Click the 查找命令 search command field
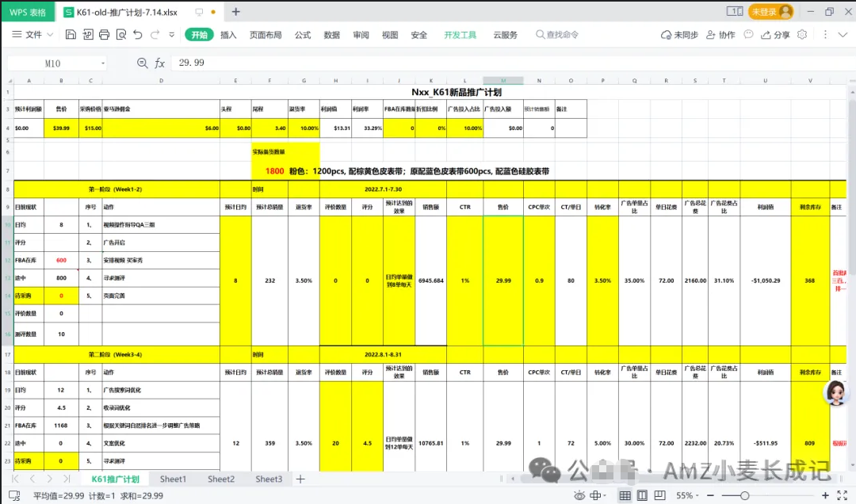Viewport: 856px width, 504px height. click(x=557, y=35)
